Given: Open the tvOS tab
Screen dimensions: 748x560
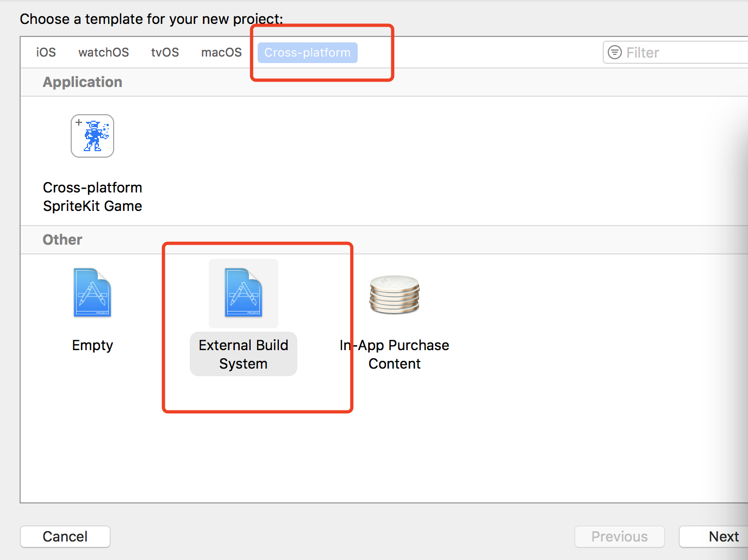Looking at the screenshot, I should (165, 52).
